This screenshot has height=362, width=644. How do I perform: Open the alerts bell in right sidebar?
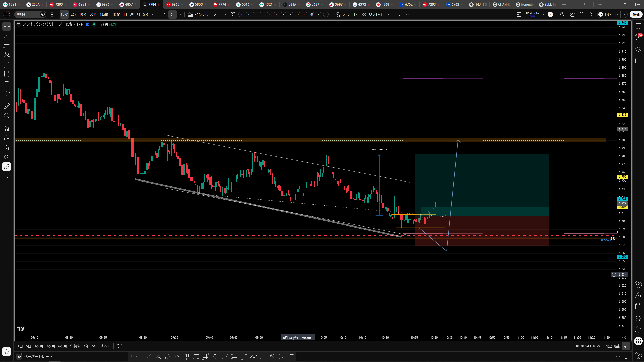(638, 329)
